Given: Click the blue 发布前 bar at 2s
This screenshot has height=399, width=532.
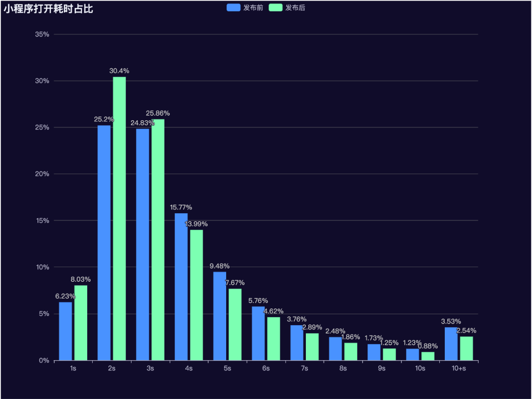Looking at the screenshot, I should coord(104,243).
